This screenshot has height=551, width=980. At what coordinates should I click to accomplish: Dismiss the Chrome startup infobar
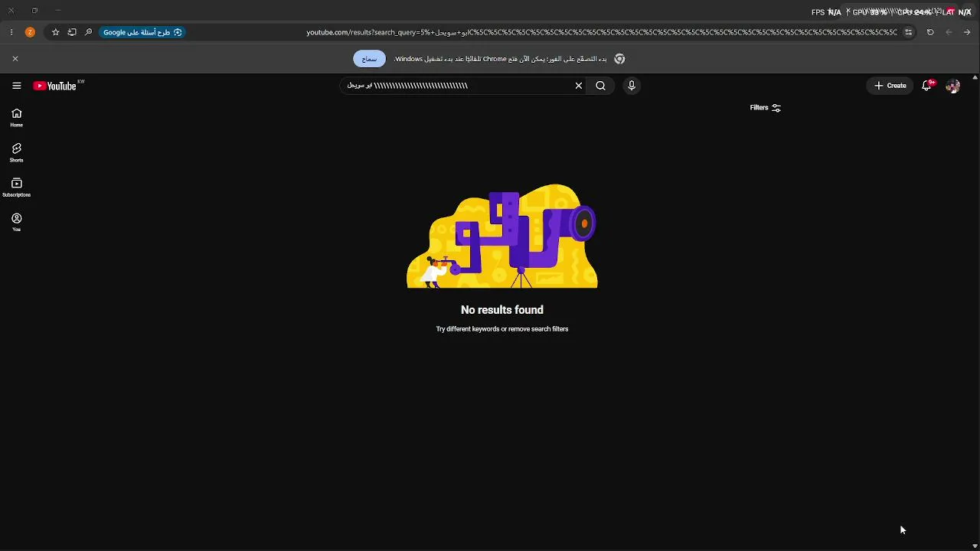(15, 58)
